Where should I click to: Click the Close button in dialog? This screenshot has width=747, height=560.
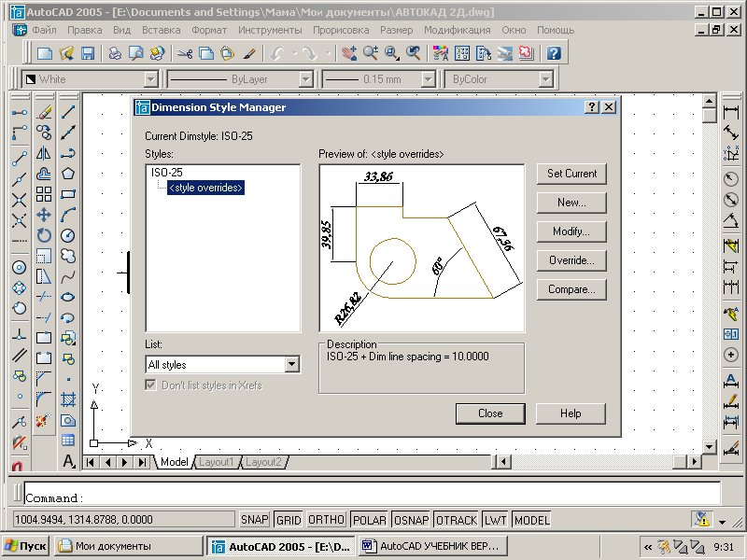[490, 413]
